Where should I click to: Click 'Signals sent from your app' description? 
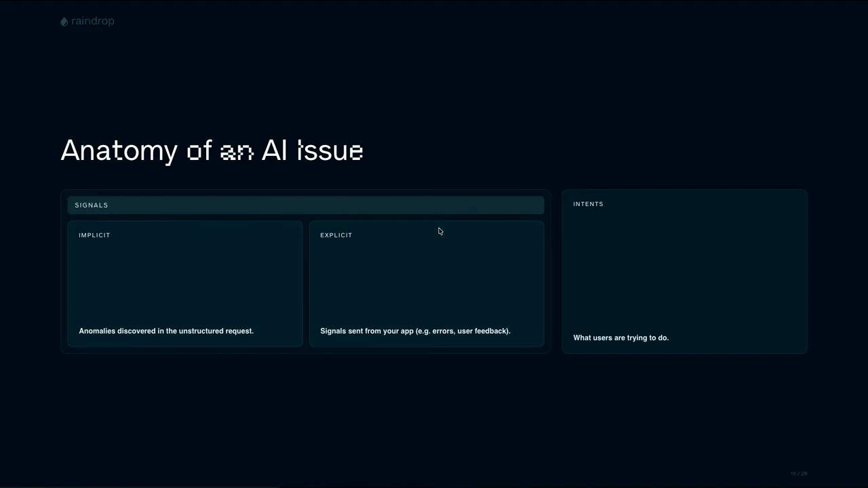pyautogui.click(x=415, y=331)
